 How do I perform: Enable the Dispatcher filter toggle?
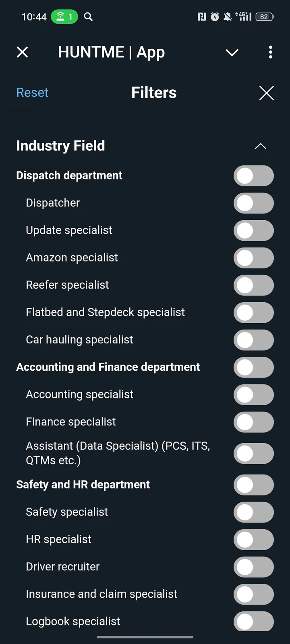(254, 203)
